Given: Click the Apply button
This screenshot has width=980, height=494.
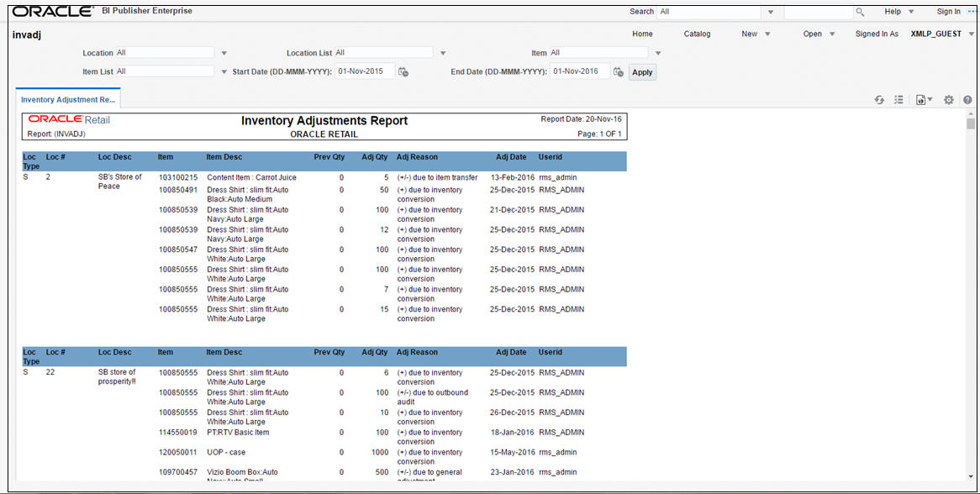Looking at the screenshot, I should point(641,72).
